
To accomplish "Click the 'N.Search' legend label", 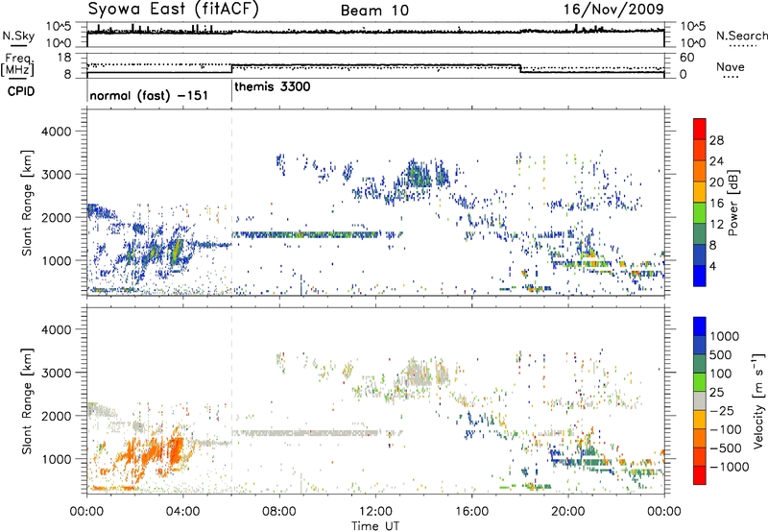I will point(741,36).
